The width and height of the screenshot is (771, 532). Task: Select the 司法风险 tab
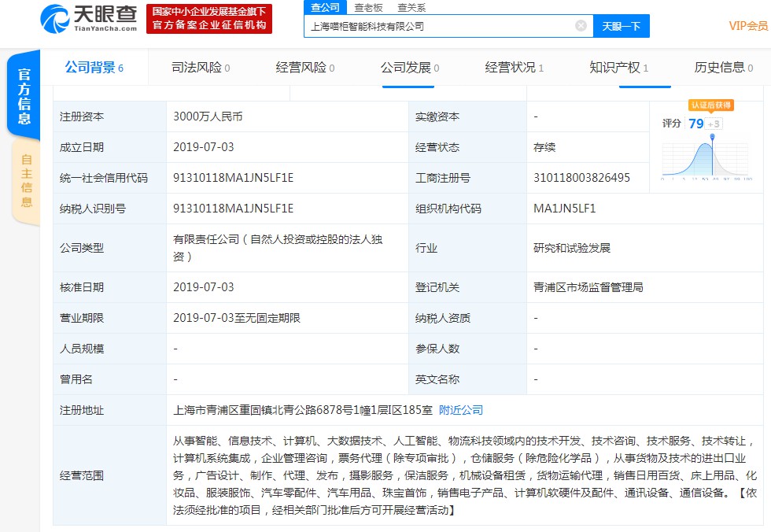click(200, 68)
